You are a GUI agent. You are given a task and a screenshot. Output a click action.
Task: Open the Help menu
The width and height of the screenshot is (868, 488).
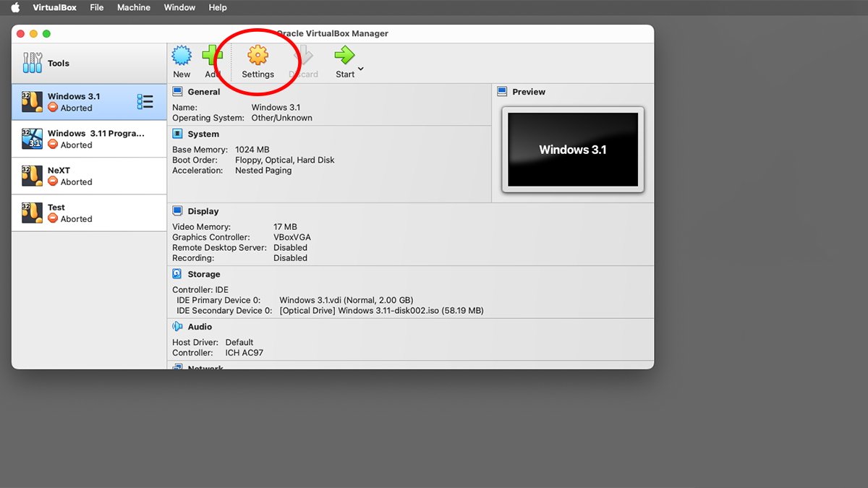tap(218, 7)
